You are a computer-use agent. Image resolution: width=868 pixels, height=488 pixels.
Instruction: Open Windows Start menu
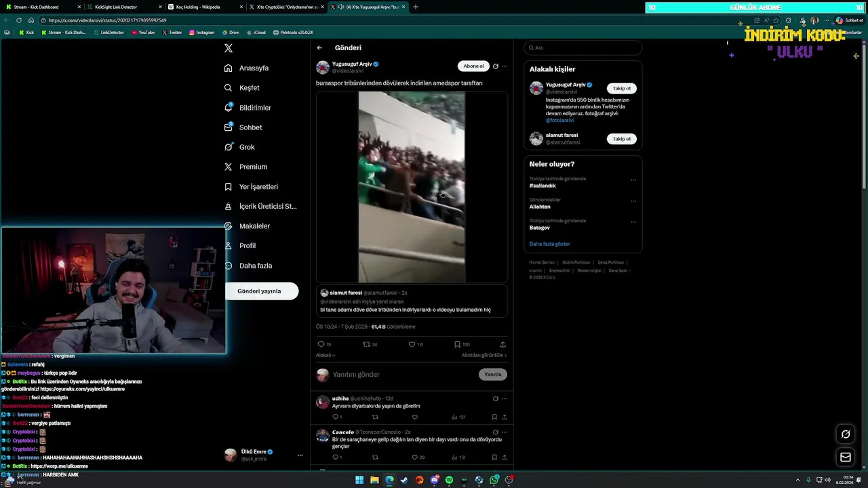[359, 480]
